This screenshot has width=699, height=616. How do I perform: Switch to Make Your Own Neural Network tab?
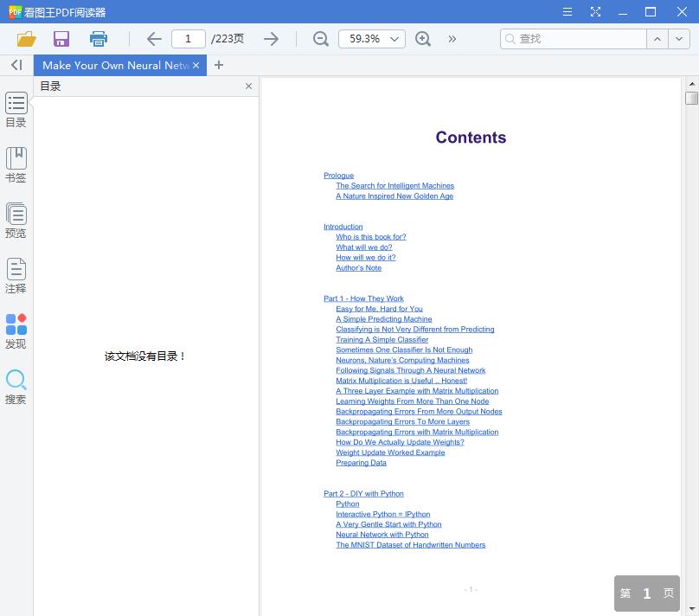[114, 65]
